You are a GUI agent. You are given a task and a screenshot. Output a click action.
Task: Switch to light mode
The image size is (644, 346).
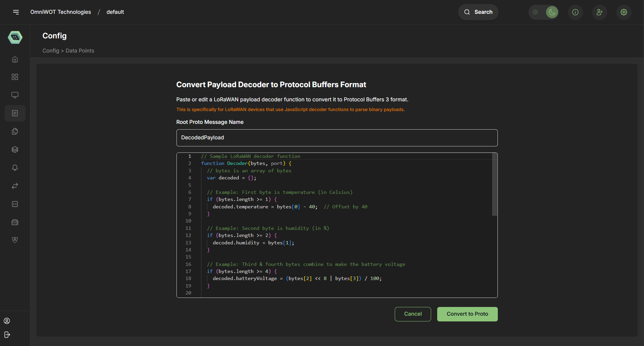coord(535,12)
